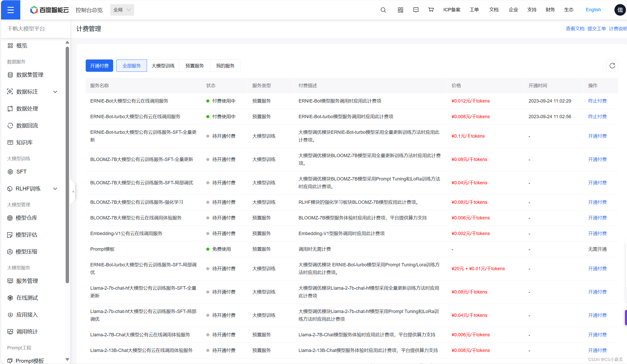Click 开通付费 for Llama-2-7B-Chat online experience service
The image size is (627, 364).
pos(597,335)
